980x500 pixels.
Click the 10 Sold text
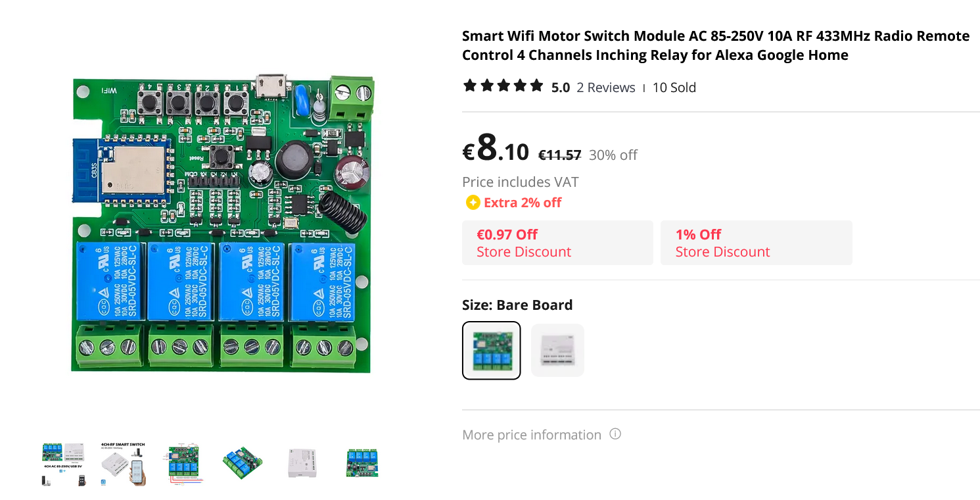coord(674,87)
